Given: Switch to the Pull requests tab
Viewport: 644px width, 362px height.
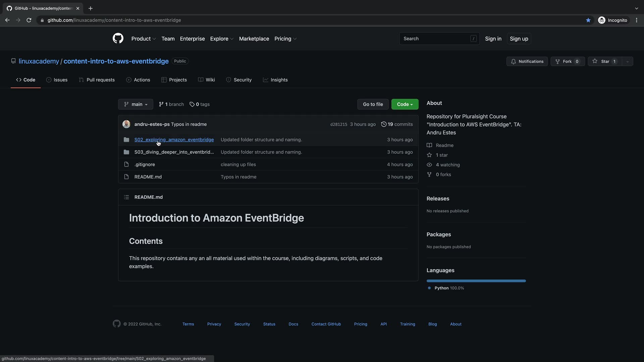Looking at the screenshot, I should click(97, 80).
